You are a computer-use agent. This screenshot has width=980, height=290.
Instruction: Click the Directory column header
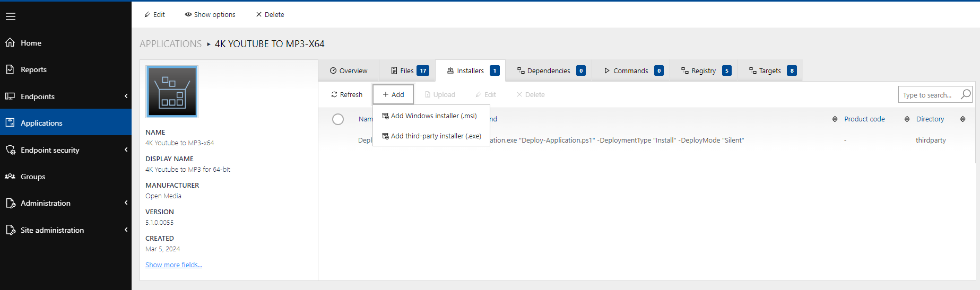pyautogui.click(x=930, y=119)
